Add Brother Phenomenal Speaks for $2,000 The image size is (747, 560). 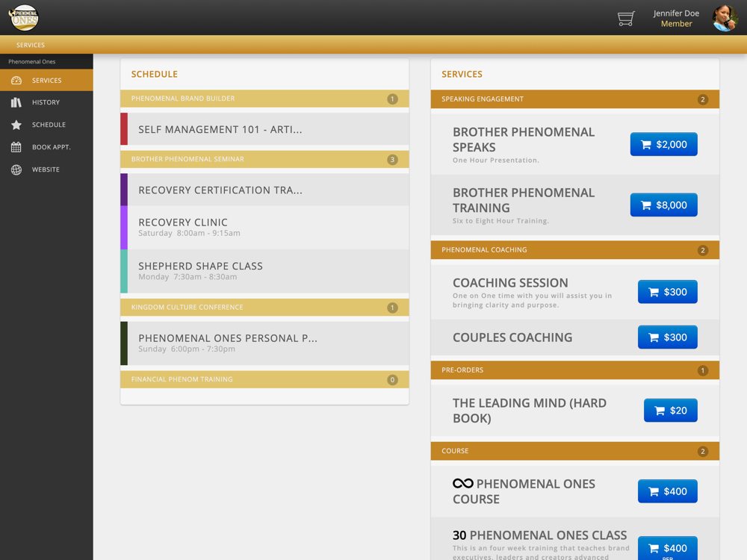point(663,144)
